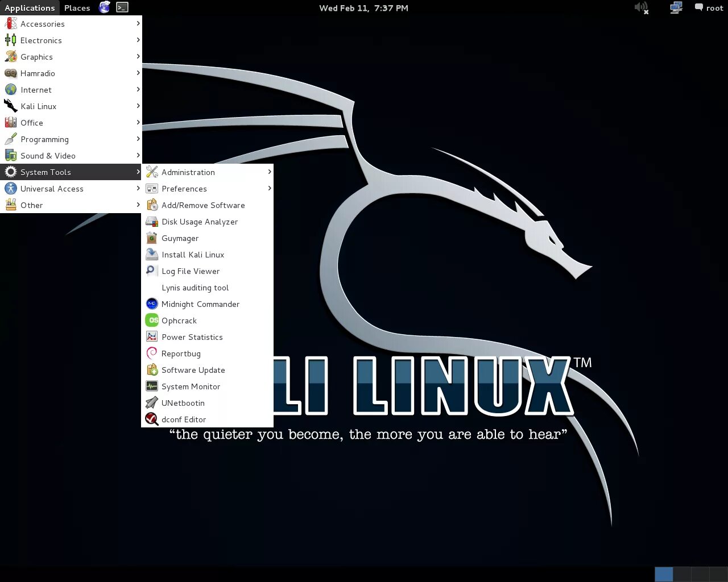
Task: Launch Lynis auditing tool
Action: click(208, 288)
